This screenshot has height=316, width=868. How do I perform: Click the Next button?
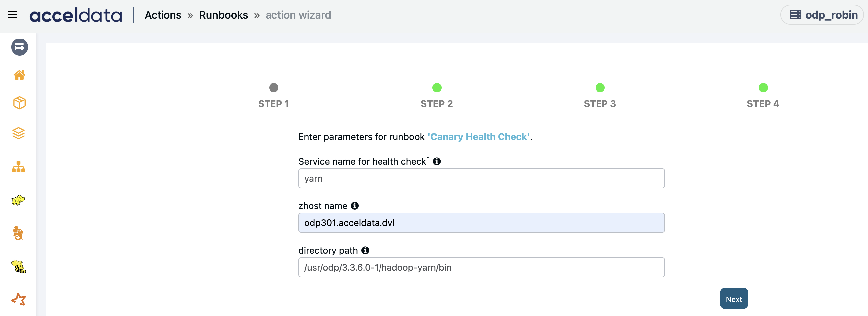point(734,298)
